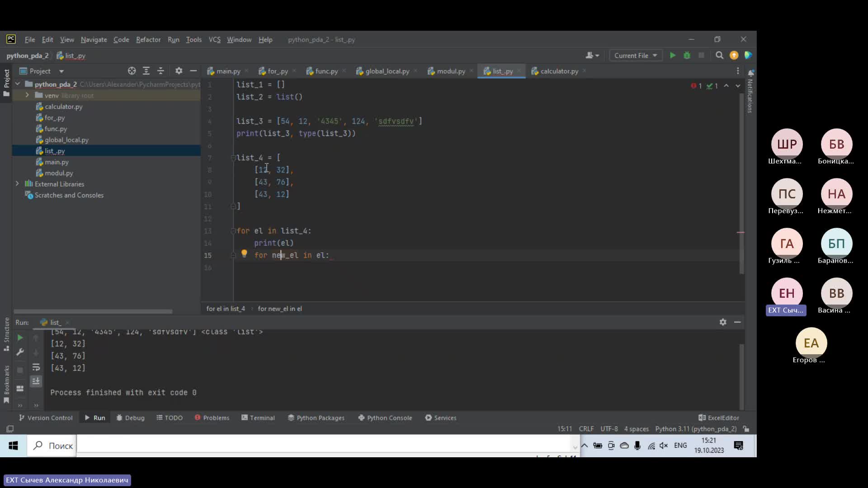Open the Version Control tool window
This screenshot has width=868, height=488.
[x=46, y=418]
